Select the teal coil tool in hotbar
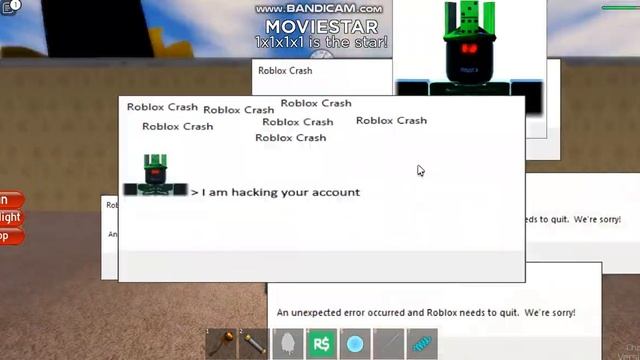Screen dimensions: 640x360 [422, 344]
